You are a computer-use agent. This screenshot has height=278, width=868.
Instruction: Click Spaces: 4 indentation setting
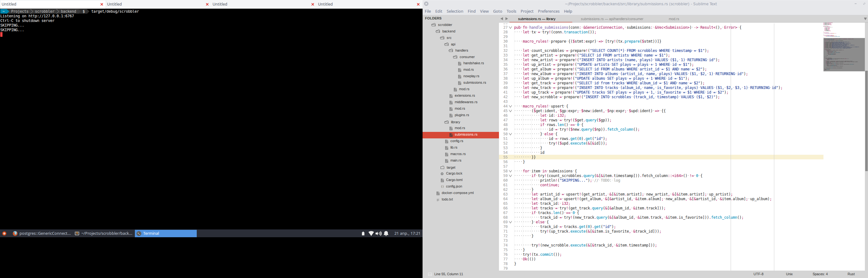click(820, 274)
